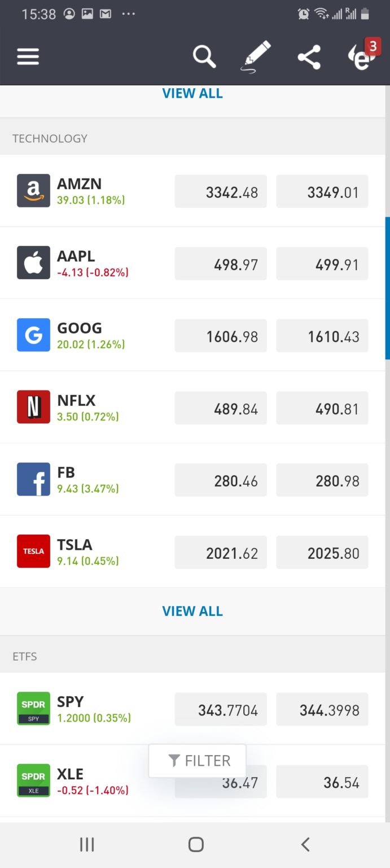Select the TECHNOLOGY section header
This screenshot has width=390, height=868.
(50, 137)
